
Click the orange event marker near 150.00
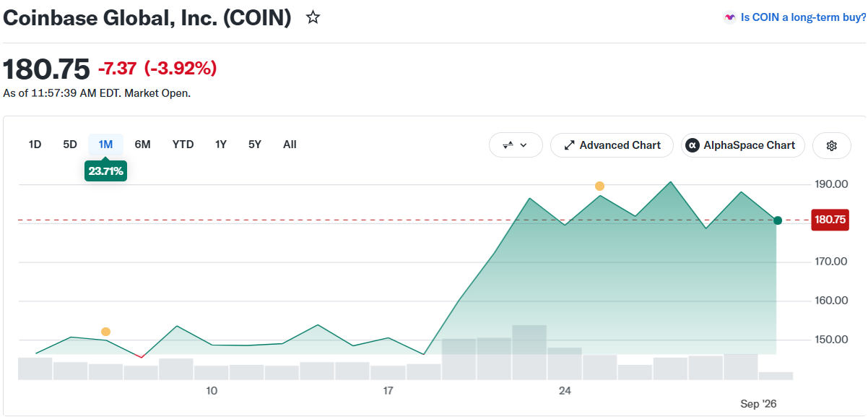pyautogui.click(x=106, y=332)
